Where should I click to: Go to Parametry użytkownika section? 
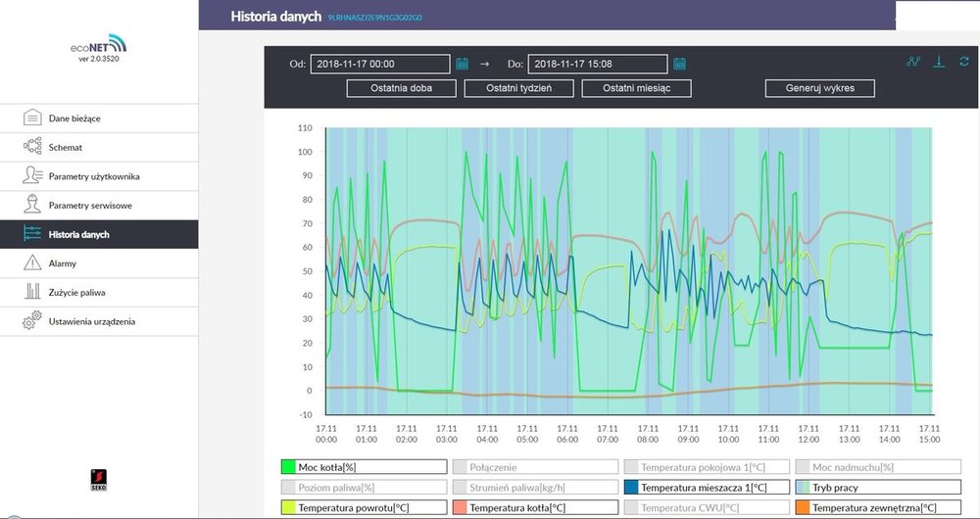coord(94,176)
